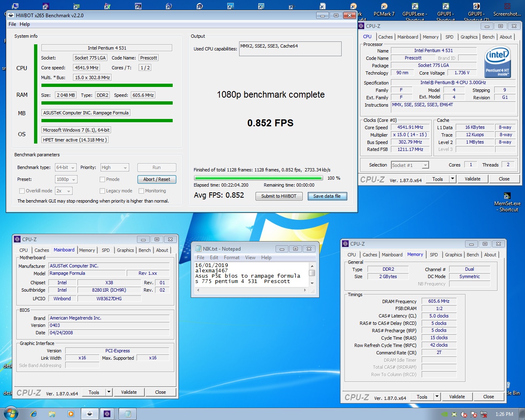This screenshot has height=420, width=525.
Task: Open Bench tab in CPU-Z Mainboard window
Action: pyautogui.click(x=144, y=250)
